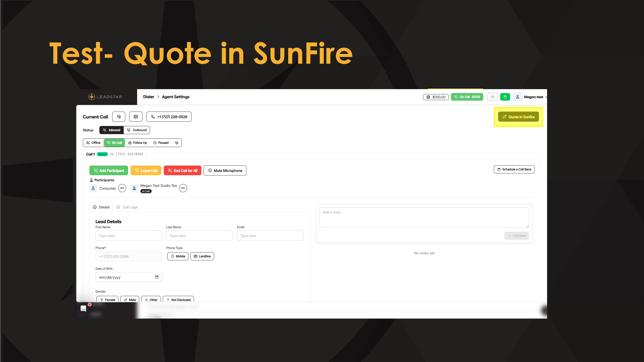This screenshot has height=362, width=644.
Task: Click the LeadStar logo
Action: [105, 97]
